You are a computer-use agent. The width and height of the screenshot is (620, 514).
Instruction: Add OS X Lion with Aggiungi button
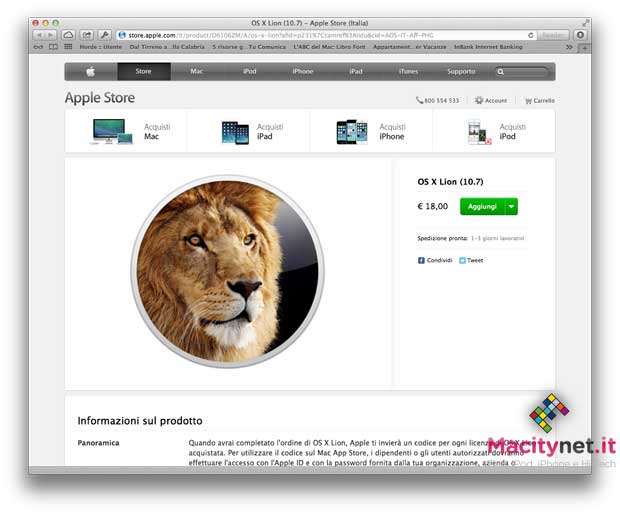tap(482, 206)
